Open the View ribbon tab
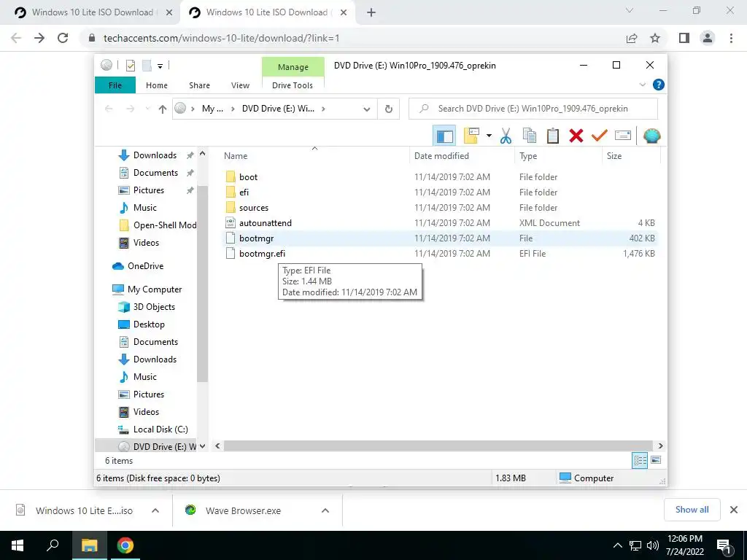Viewport: 747px width, 560px height. (x=240, y=85)
